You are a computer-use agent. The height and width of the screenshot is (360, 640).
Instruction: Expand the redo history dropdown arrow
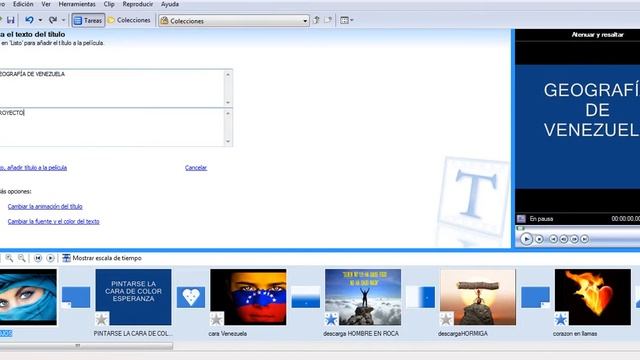(x=63, y=20)
